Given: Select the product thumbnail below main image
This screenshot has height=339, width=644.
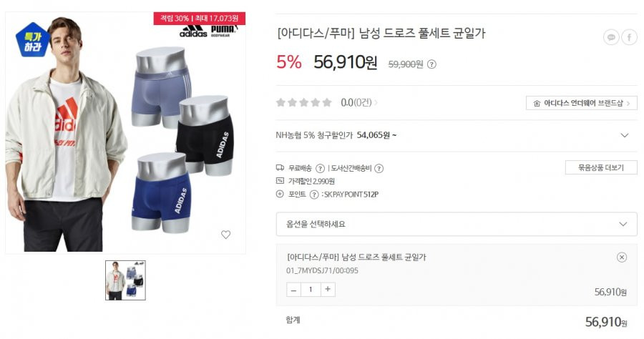Looking at the screenshot, I should coord(125,280).
